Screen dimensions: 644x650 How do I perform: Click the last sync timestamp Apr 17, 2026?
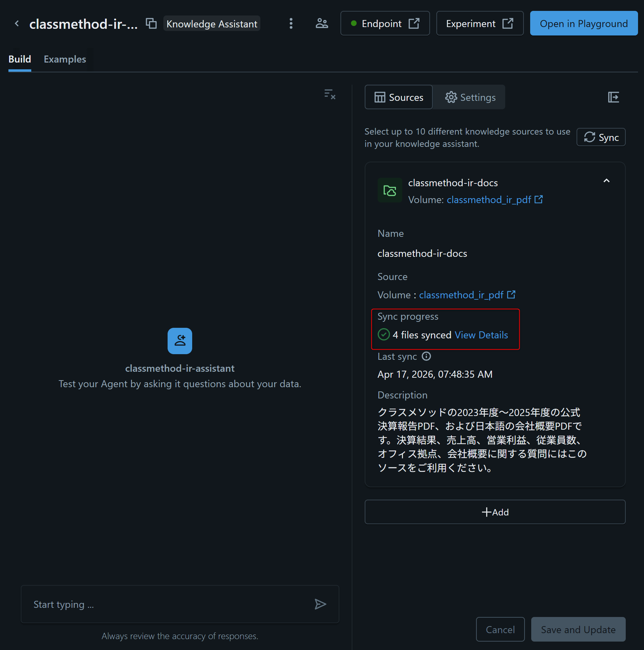click(435, 374)
